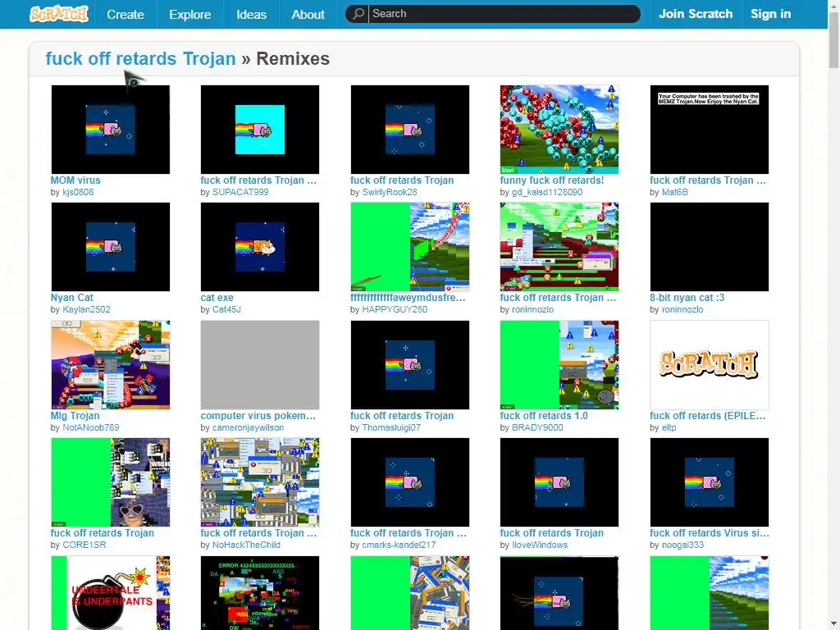Click the search magnifier icon

coord(358,13)
